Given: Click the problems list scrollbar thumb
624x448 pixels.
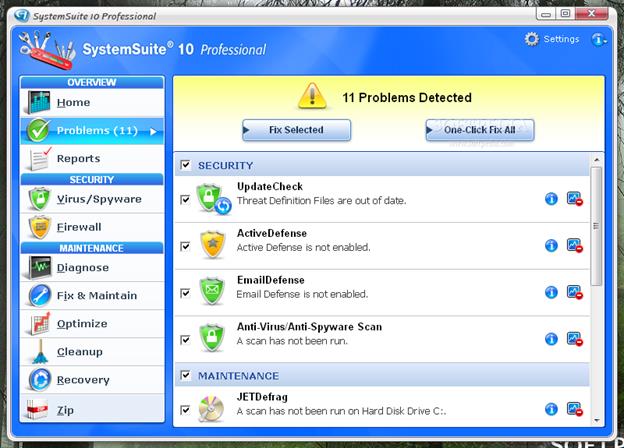Looking at the screenshot, I should [596, 226].
